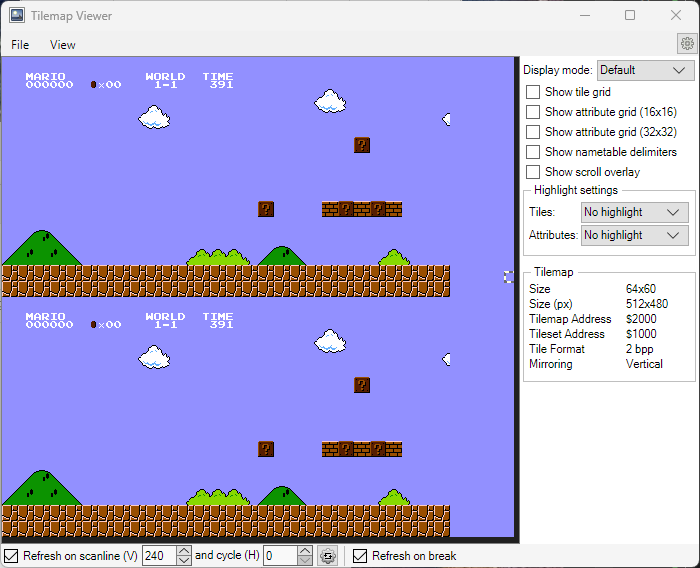Click the refresh timing reset icon button
The width and height of the screenshot is (700, 568).
pos(328,556)
